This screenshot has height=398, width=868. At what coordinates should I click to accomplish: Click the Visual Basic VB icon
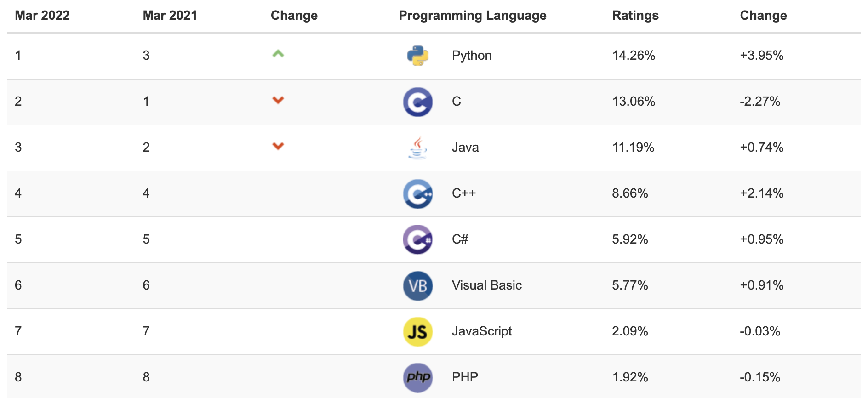[x=417, y=285]
